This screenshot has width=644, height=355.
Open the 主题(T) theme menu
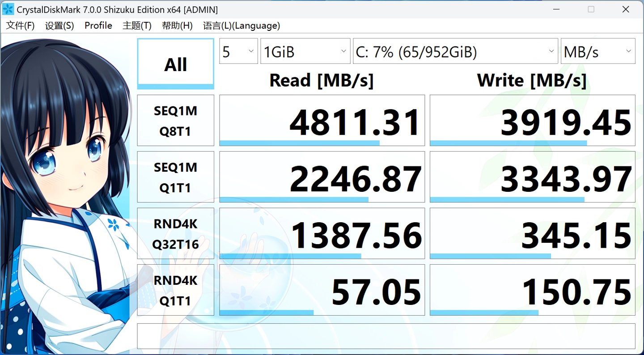(137, 25)
